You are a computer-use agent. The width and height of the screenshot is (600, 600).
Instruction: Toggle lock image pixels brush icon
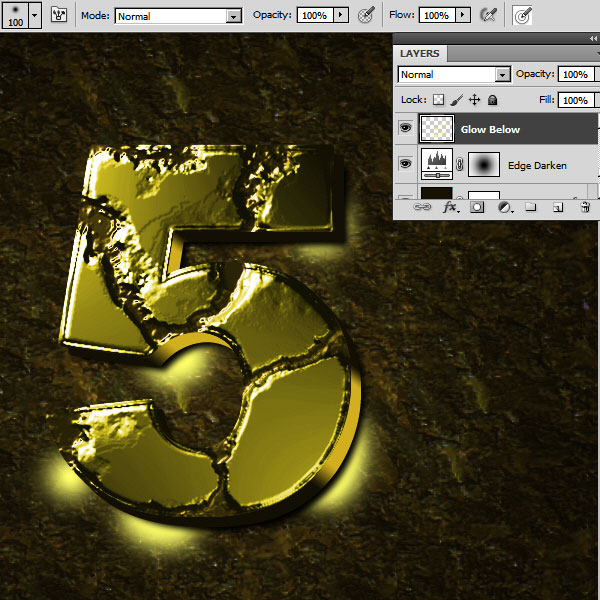point(456,100)
